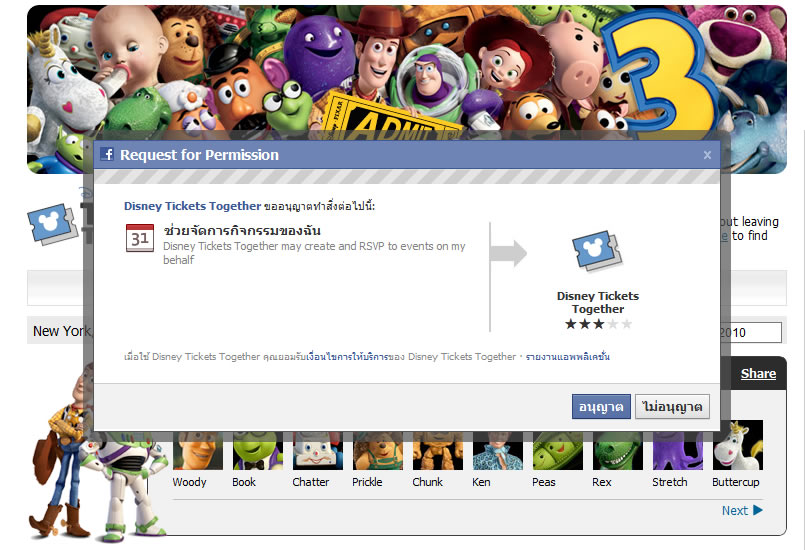
Task: Click the Share link on page
Action: pyautogui.click(x=758, y=373)
